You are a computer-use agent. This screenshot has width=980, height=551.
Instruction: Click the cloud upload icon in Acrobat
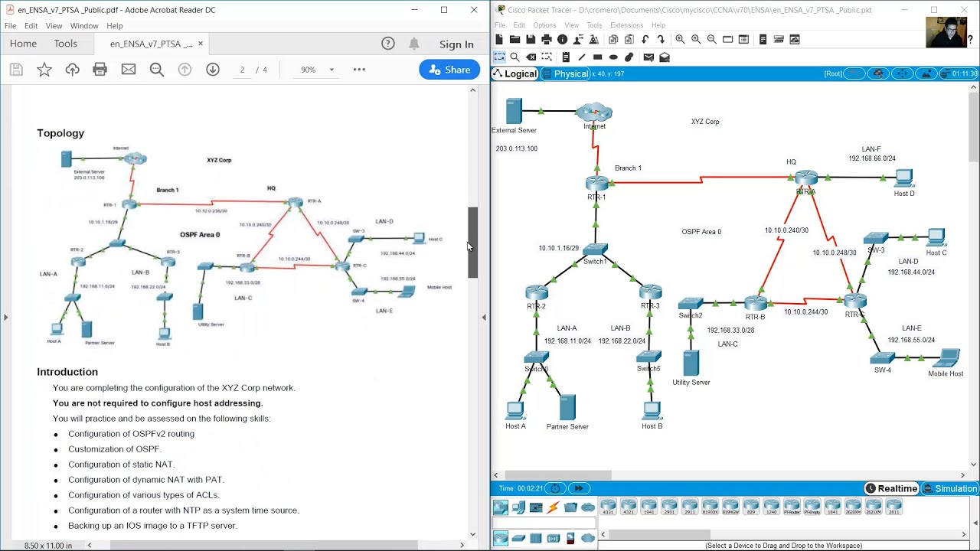point(73,70)
